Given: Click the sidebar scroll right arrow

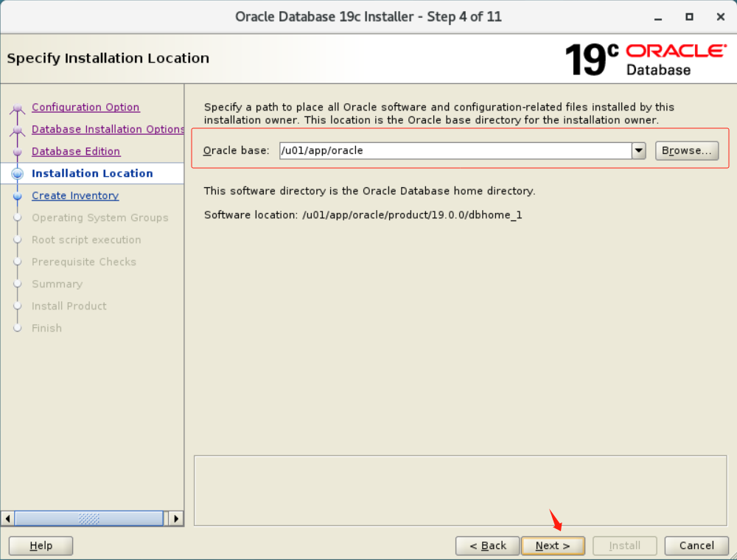Looking at the screenshot, I should 176,518.
